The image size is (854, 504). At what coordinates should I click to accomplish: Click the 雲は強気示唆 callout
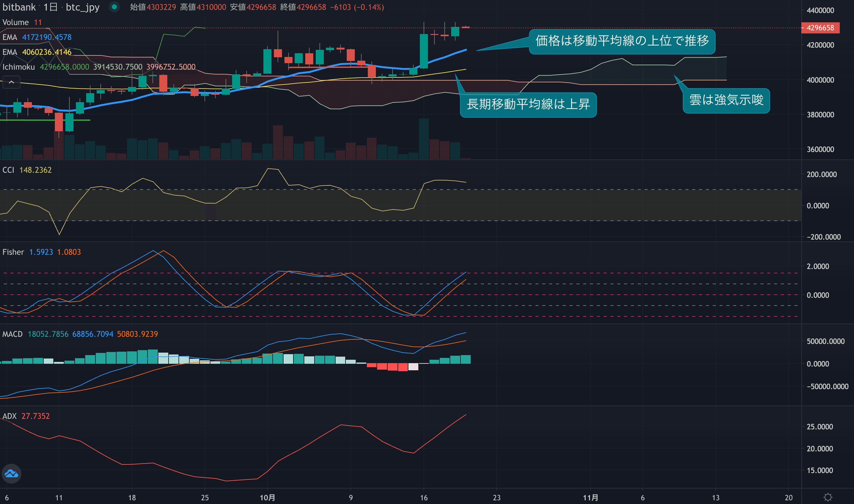click(726, 100)
